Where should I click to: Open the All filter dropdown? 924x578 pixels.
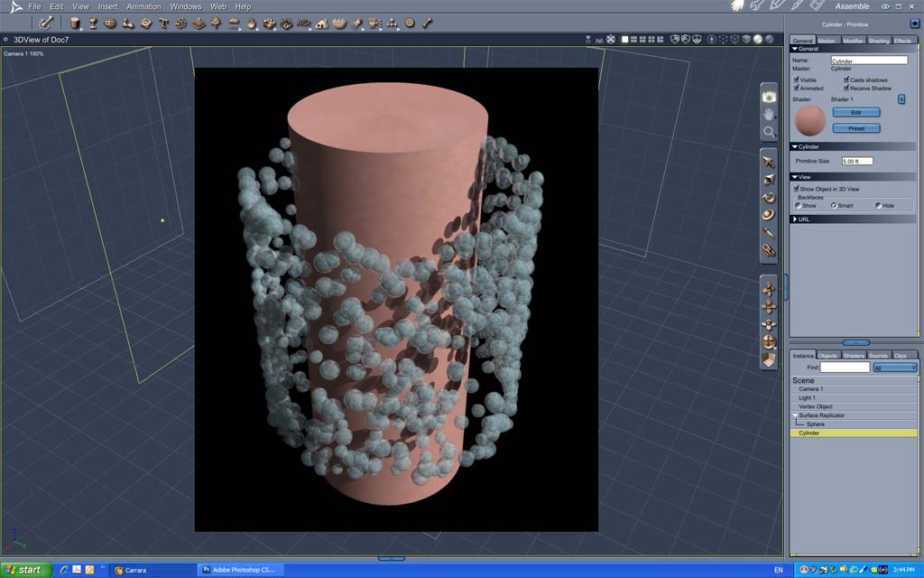coord(894,368)
